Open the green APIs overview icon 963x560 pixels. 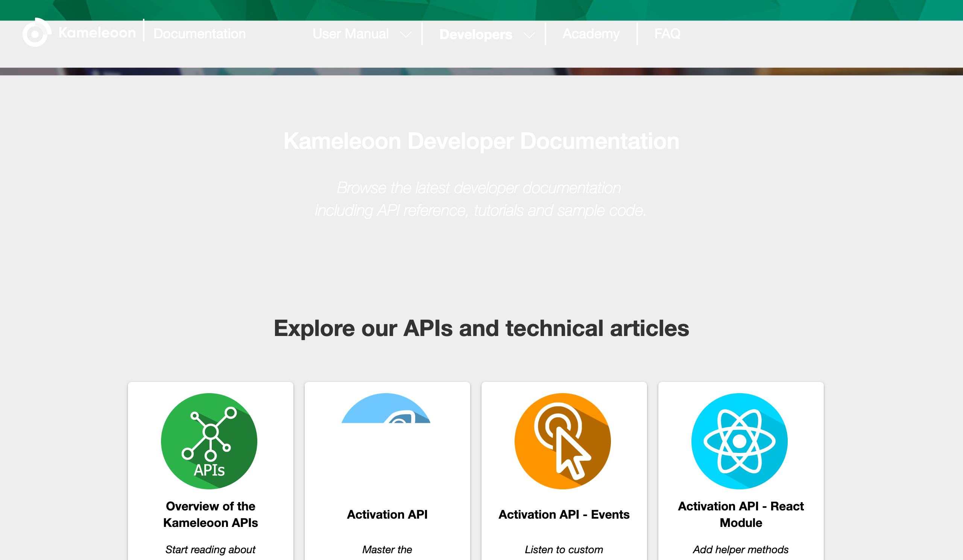point(209,441)
